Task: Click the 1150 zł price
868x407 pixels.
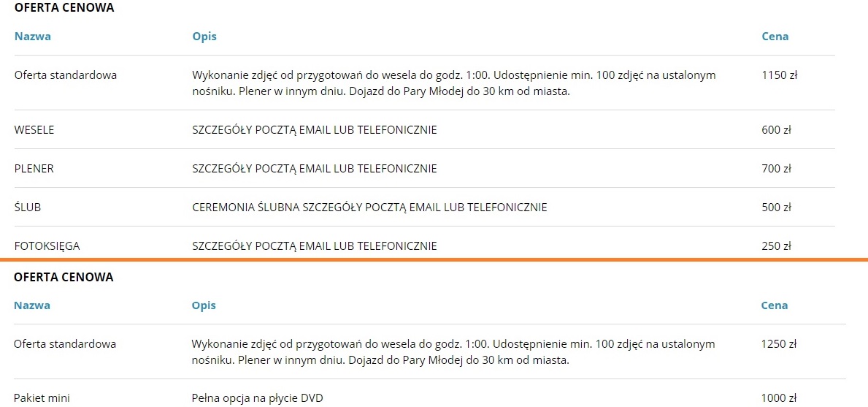Action: tap(778, 75)
